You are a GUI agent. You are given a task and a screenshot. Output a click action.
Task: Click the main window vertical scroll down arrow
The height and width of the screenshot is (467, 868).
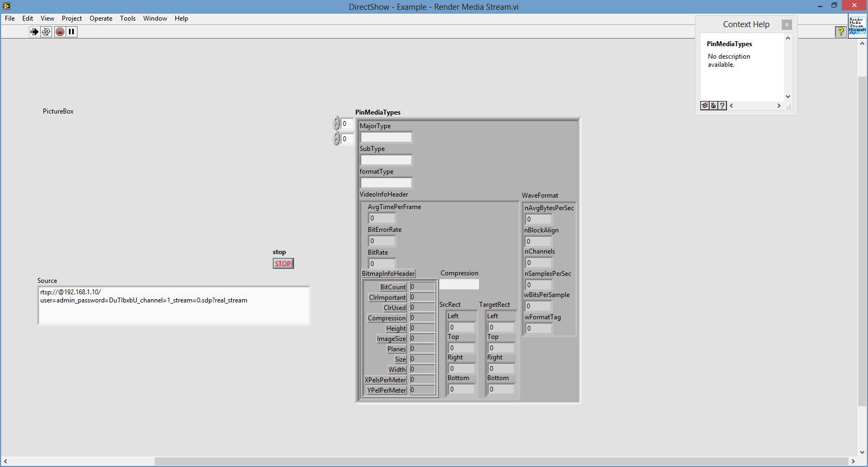(x=863, y=452)
